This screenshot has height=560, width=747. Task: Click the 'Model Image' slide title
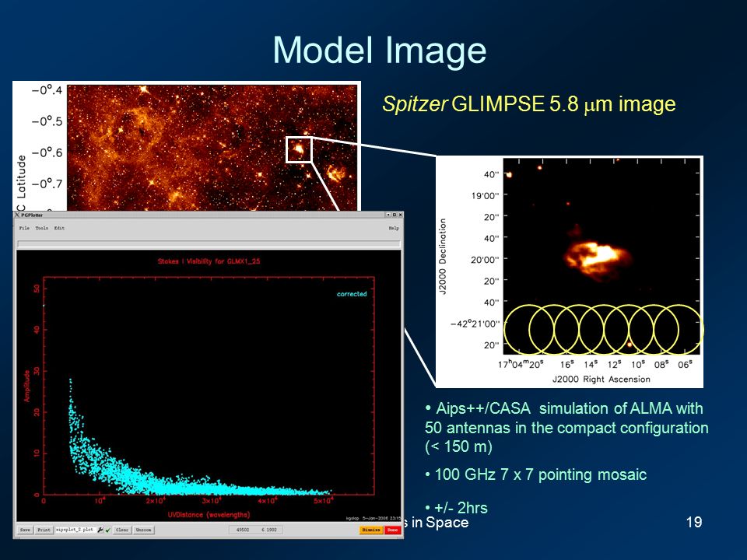click(x=379, y=50)
